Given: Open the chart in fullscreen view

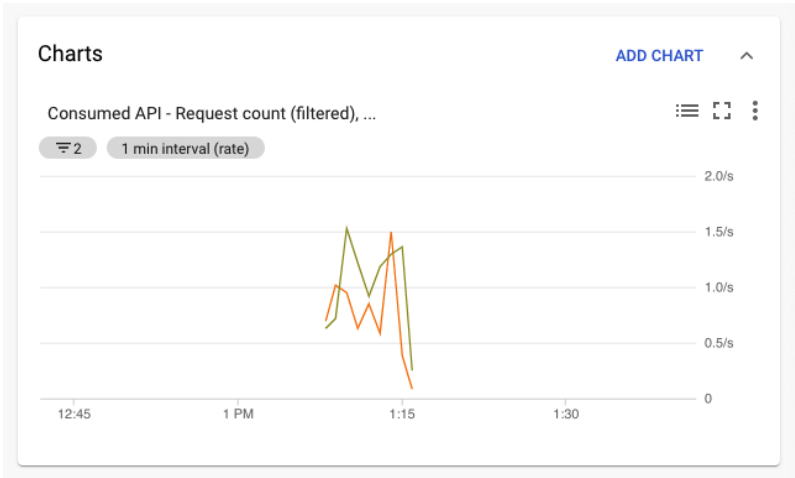Looking at the screenshot, I should tap(721, 111).
